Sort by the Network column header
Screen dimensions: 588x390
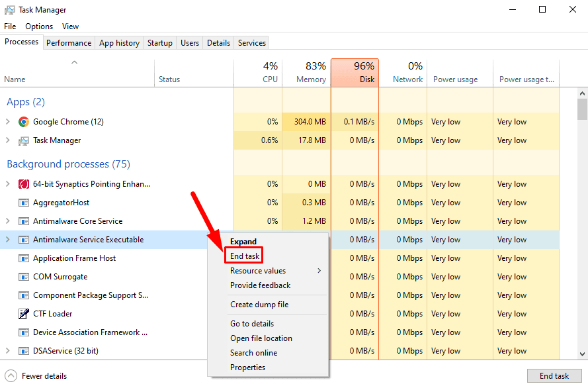click(x=403, y=72)
